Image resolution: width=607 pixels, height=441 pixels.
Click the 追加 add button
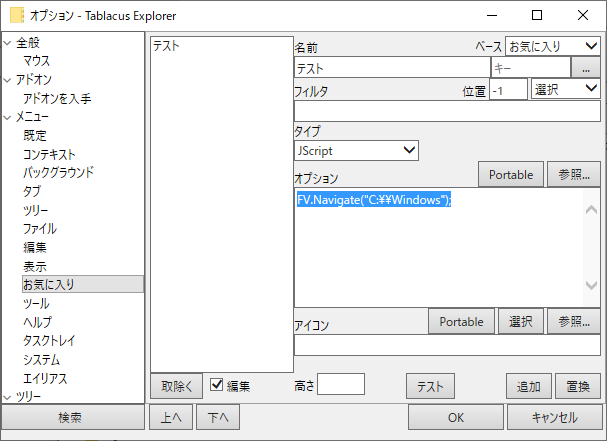[x=528, y=386]
